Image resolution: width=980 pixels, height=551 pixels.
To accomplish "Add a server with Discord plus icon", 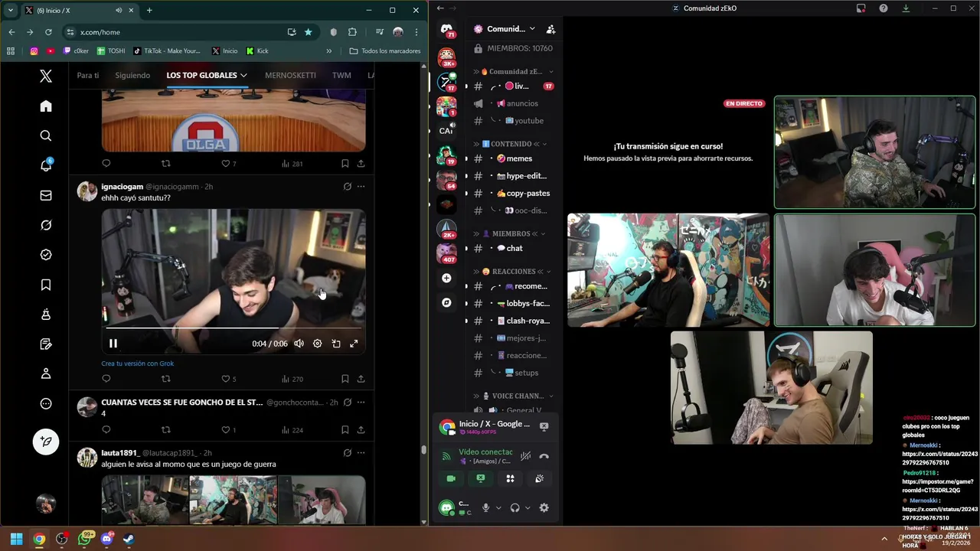I will pyautogui.click(x=446, y=278).
